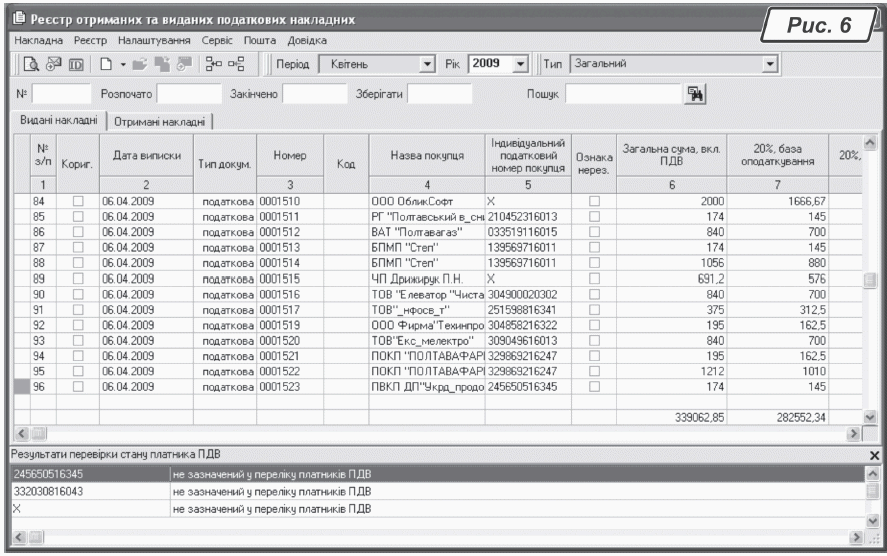Click into the Пошук search field
Screen dimensions: 887x556
[622, 94]
